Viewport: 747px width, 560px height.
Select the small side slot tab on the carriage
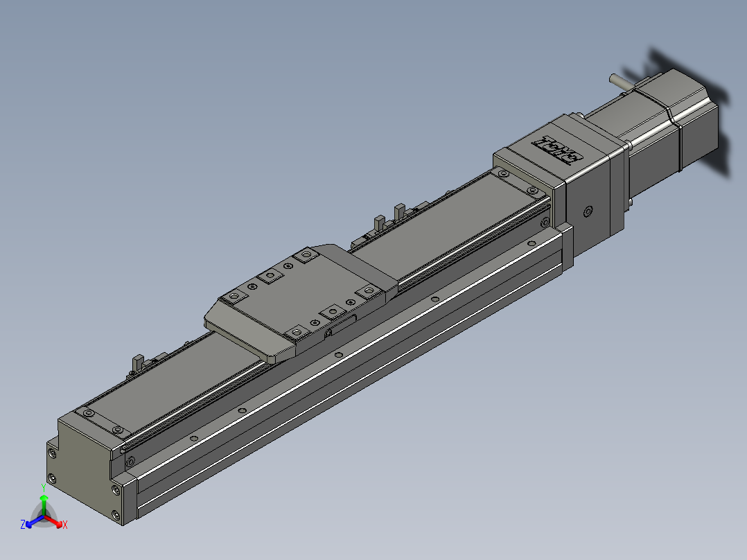pos(341,326)
